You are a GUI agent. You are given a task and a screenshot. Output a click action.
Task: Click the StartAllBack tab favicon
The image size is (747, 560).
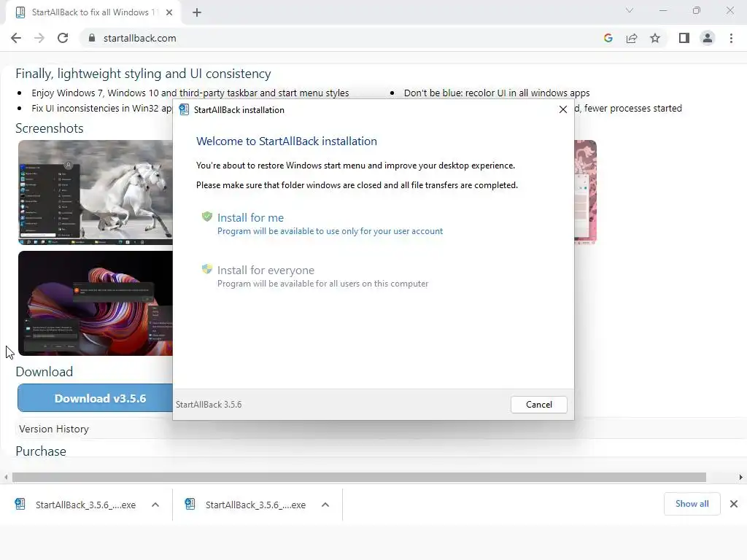tap(20, 12)
